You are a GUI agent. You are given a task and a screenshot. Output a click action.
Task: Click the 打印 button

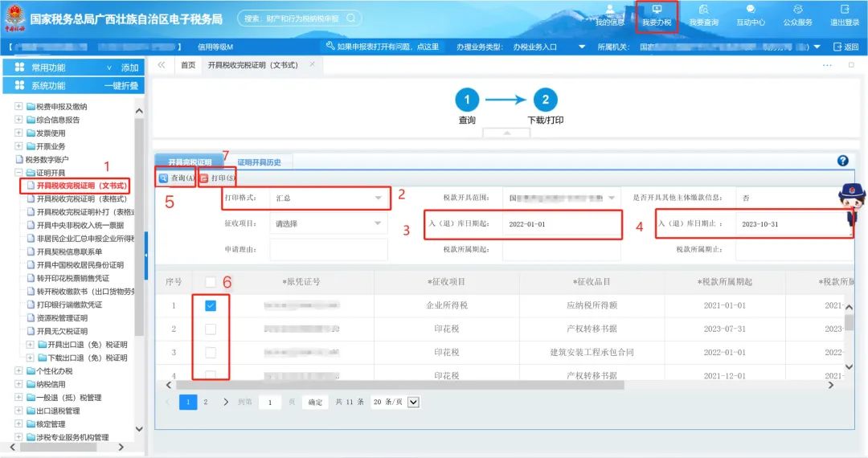217,178
